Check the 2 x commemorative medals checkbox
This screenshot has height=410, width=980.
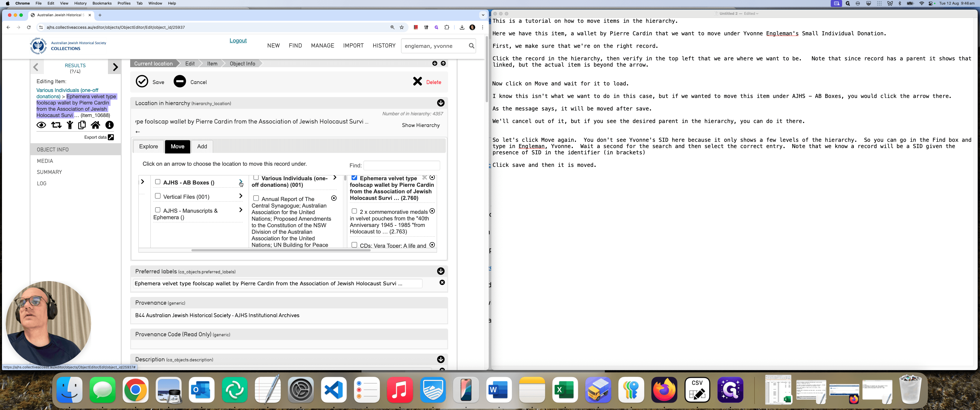tap(354, 211)
